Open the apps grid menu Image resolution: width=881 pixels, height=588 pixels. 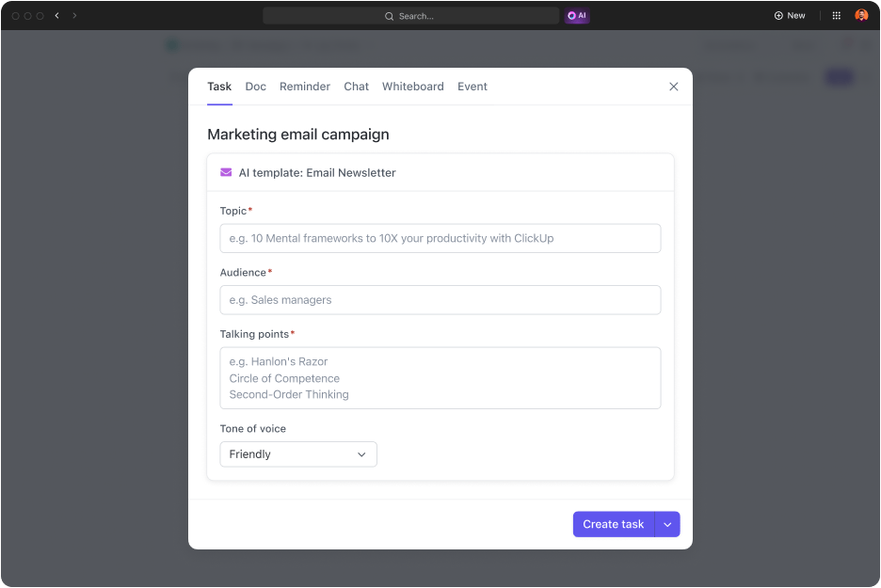(837, 16)
